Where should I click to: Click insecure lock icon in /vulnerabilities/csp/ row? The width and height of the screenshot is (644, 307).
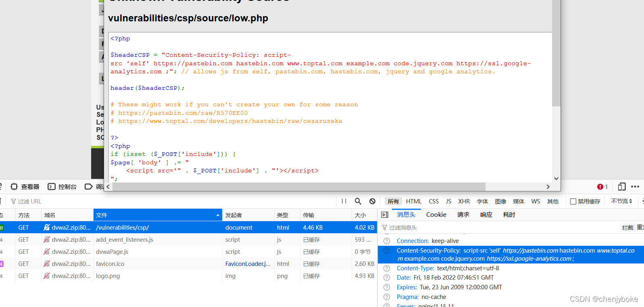pyautogui.click(x=47, y=227)
